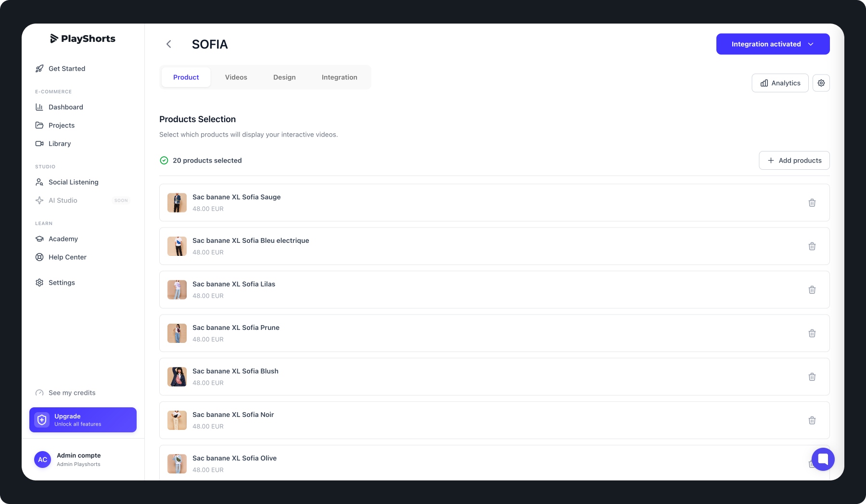Click product name Sac banane XL Sofia Prune

coord(236,328)
